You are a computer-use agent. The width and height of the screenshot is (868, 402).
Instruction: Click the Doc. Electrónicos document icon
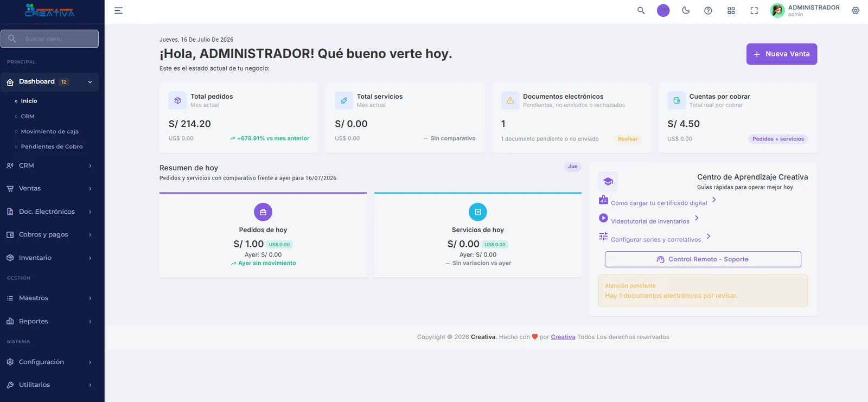point(10,212)
